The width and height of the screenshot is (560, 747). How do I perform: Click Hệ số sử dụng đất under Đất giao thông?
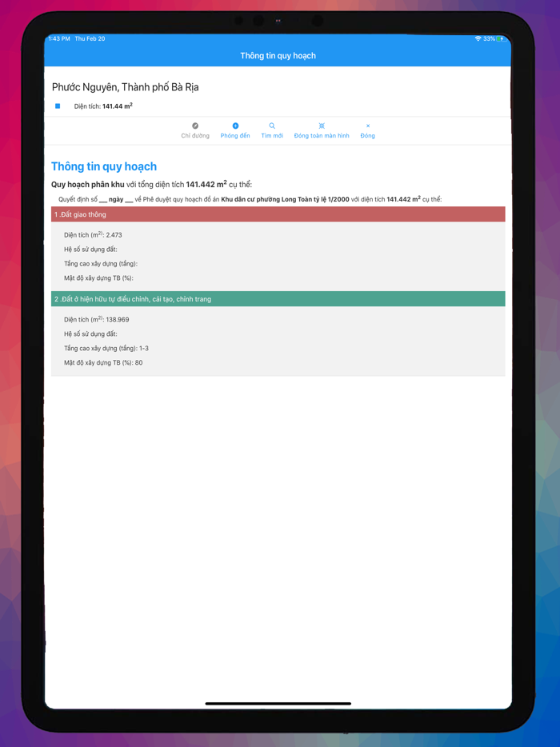tap(90, 250)
